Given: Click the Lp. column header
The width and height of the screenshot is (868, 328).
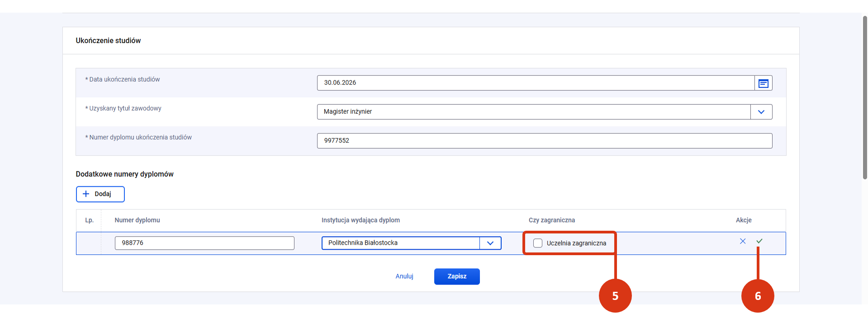Looking at the screenshot, I should tap(90, 220).
